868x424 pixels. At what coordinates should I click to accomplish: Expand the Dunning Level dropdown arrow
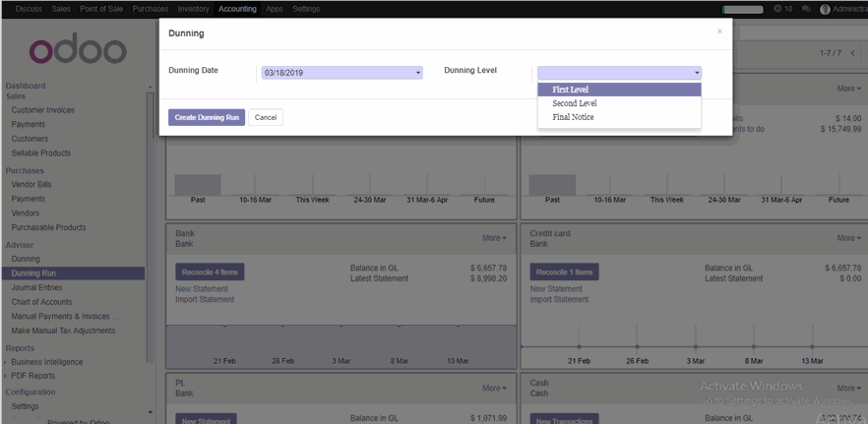[x=697, y=73]
